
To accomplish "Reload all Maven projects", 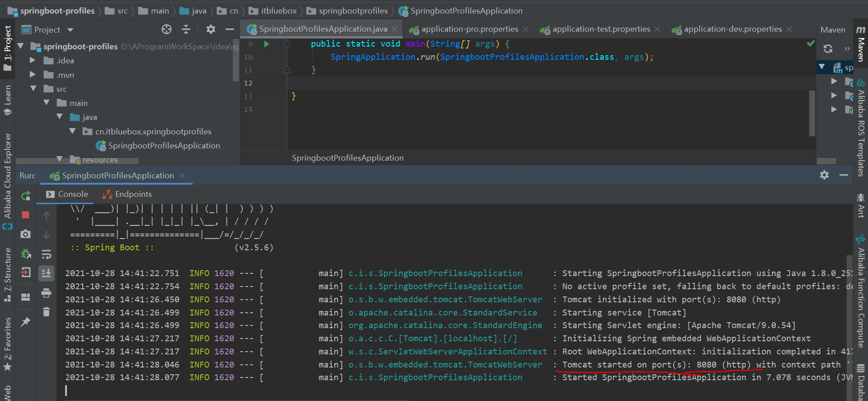I will click(828, 48).
